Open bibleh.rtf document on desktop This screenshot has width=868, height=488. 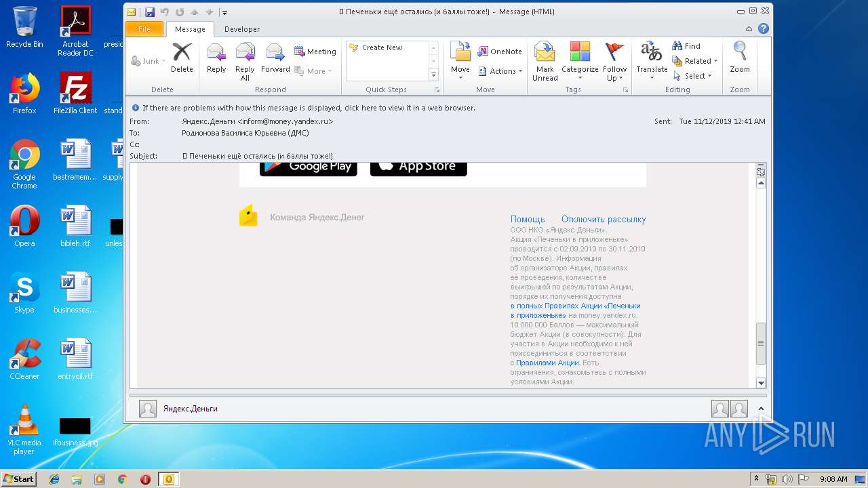[75, 226]
